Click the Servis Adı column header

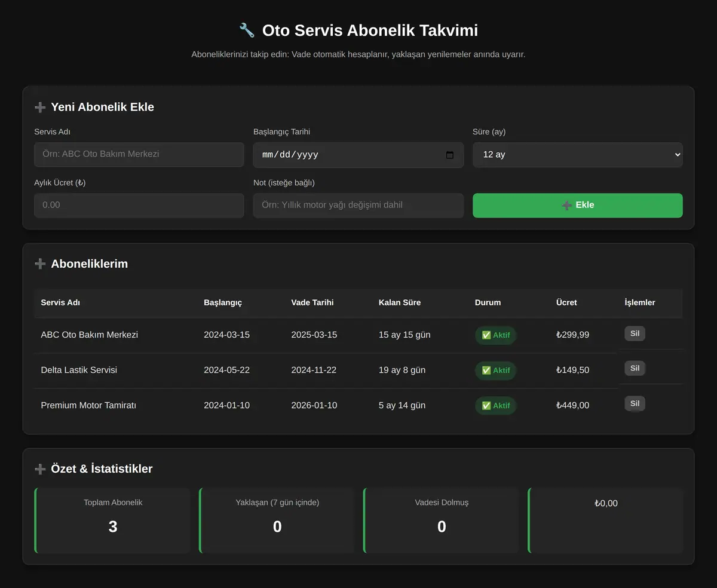pyautogui.click(x=60, y=302)
